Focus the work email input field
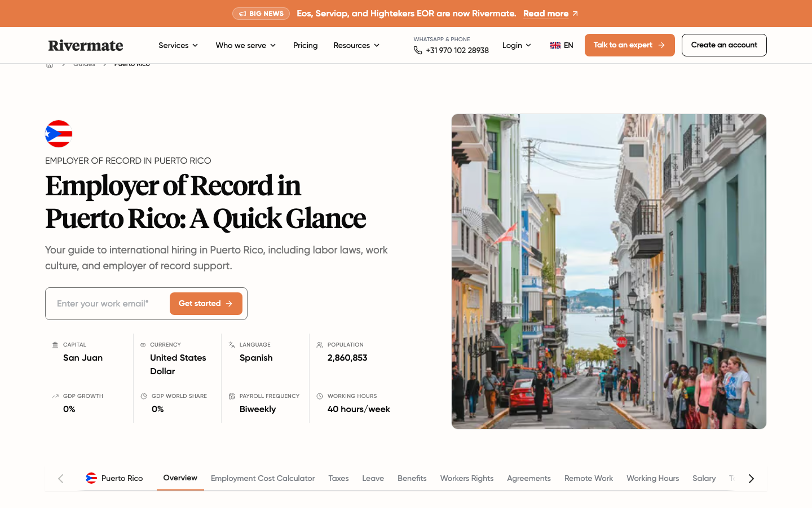 108,304
